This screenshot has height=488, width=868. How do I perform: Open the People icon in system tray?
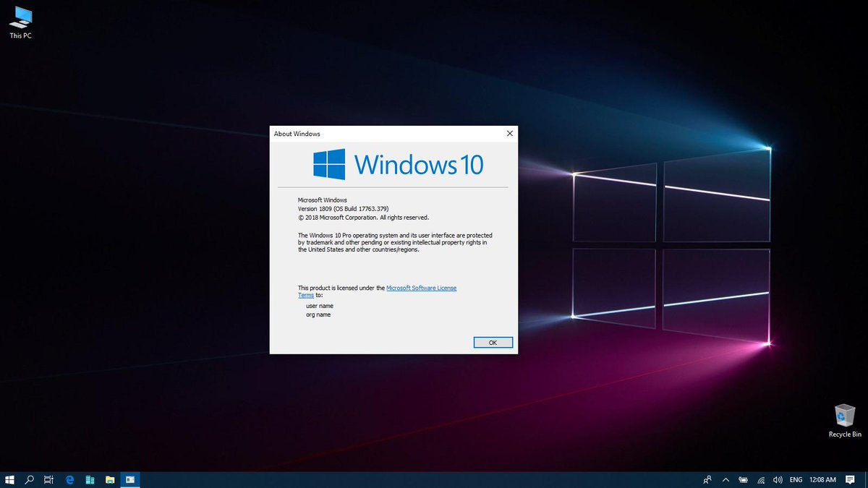707,479
